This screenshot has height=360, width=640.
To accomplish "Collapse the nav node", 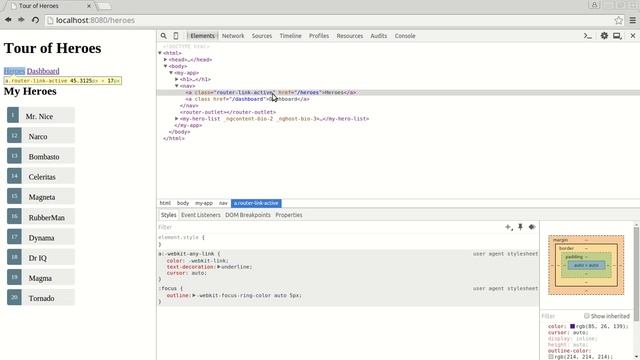I will pos(177,86).
